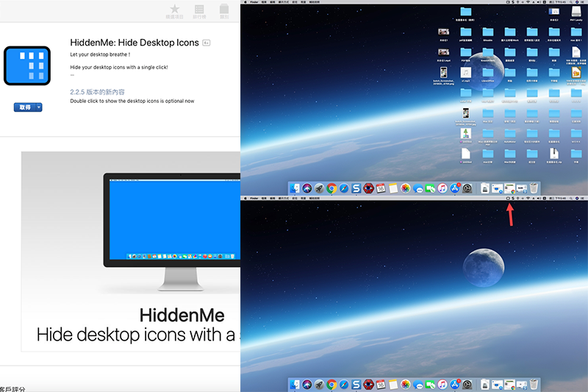Open the Finder menu in upper desktop menu bar

tap(254, 2)
